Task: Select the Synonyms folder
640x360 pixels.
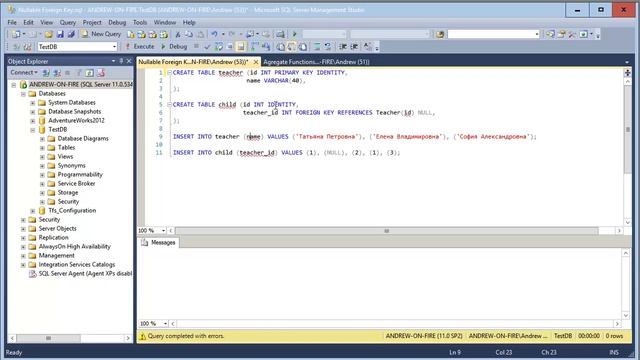Action: click(71, 165)
